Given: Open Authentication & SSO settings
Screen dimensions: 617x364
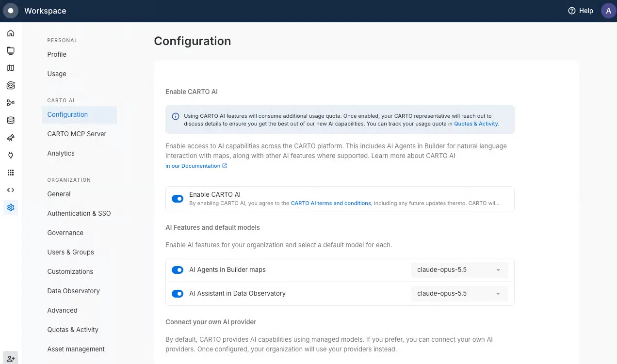Looking at the screenshot, I should [79, 213].
